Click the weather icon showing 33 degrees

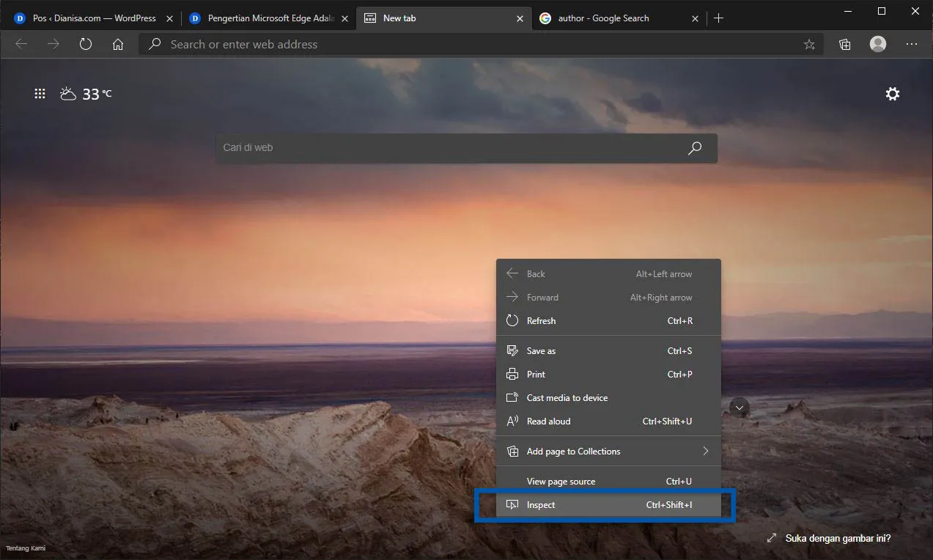point(68,93)
